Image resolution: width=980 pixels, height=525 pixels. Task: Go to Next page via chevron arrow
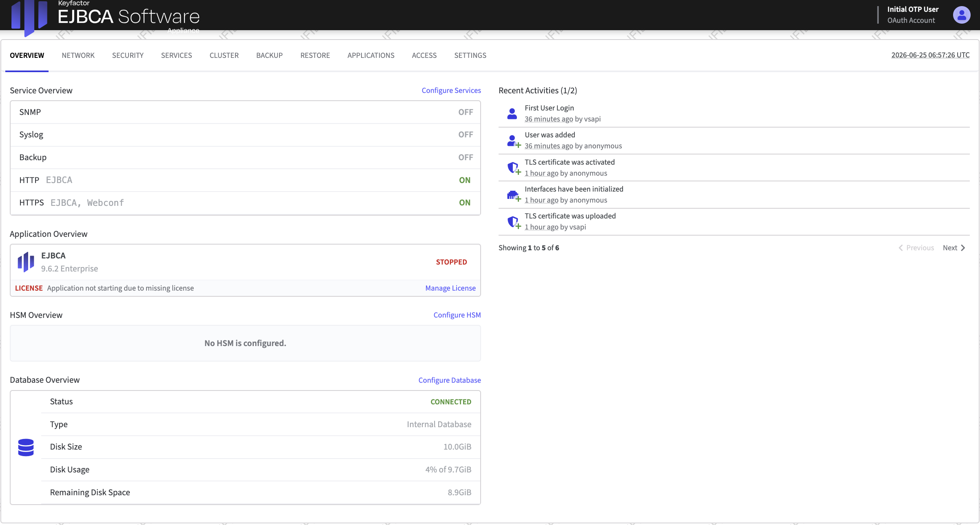[963, 248]
